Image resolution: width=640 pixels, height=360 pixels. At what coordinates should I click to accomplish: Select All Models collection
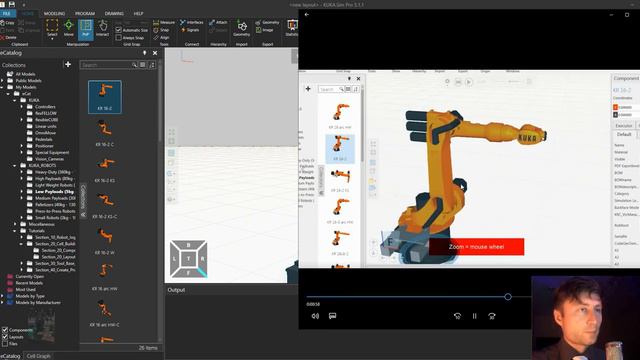25,74
